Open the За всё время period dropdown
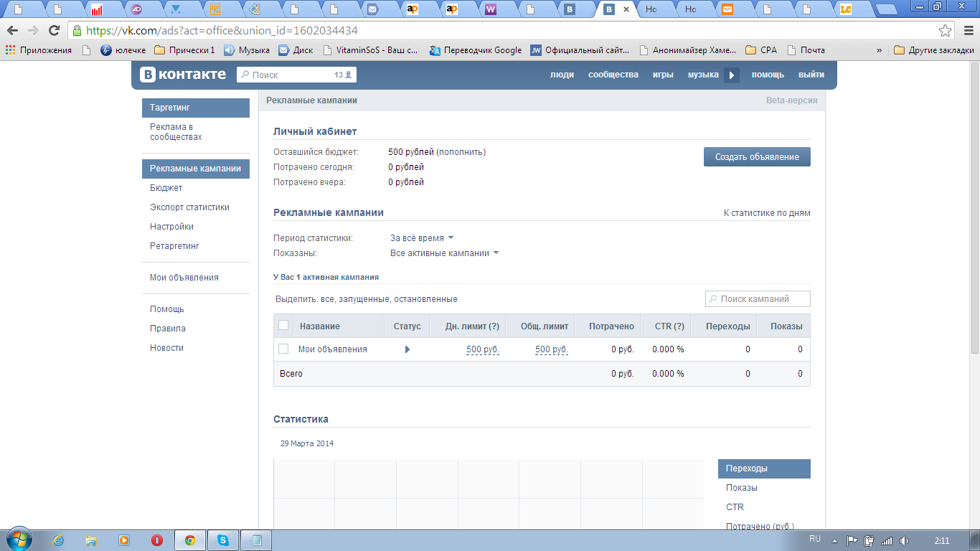The image size is (980, 551). point(422,237)
